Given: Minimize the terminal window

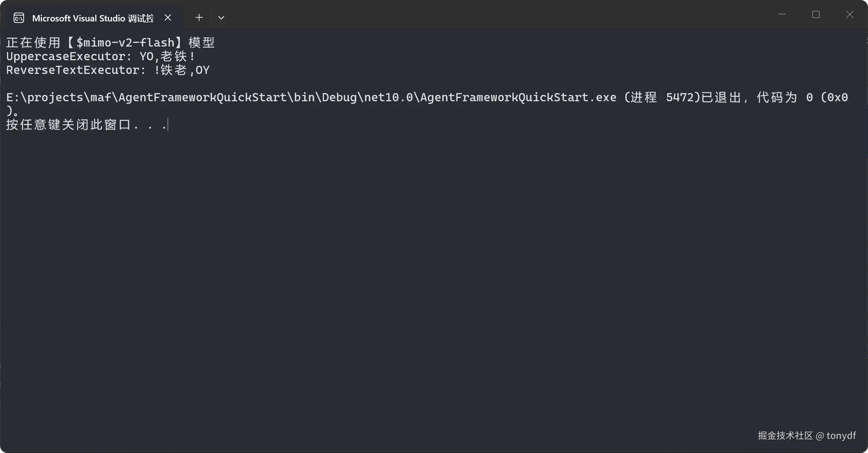Looking at the screenshot, I should tap(782, 15).
